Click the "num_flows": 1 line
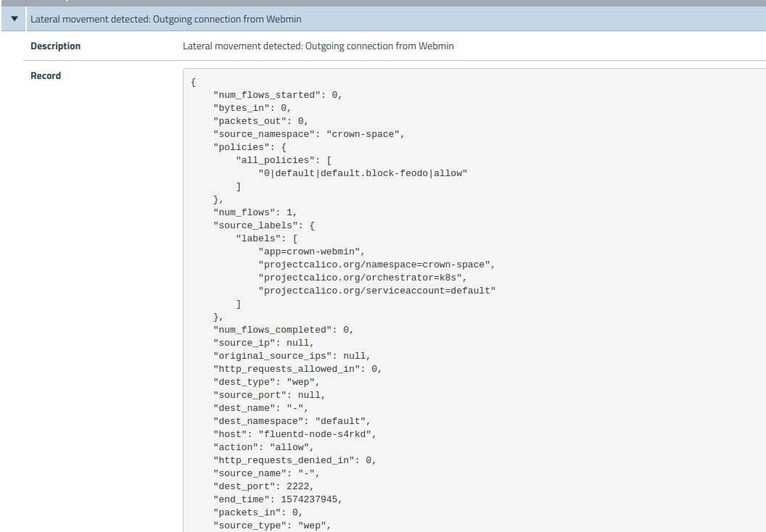This screenshot has height=532, width=766. click(x=255, y=212)
